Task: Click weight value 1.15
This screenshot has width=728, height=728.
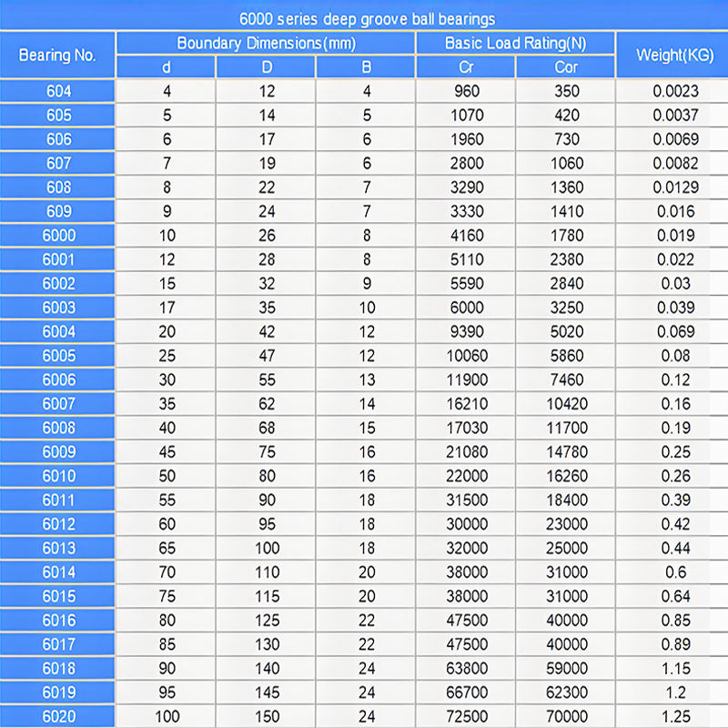Action: 675,669
